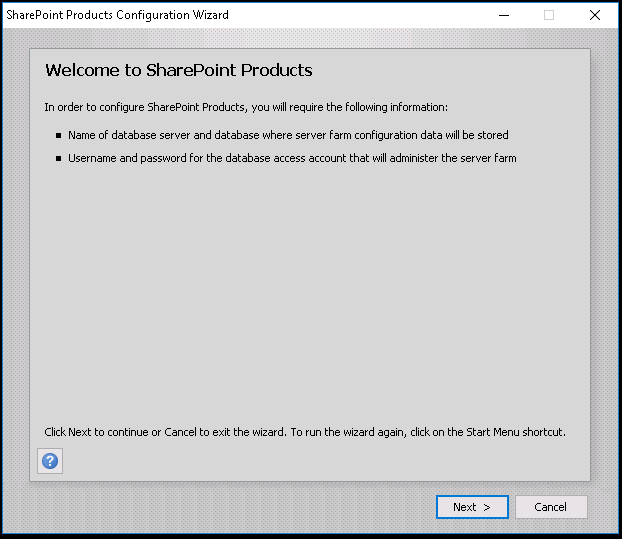Cancel the configuration wizard
Viewport: 622px width, 539px height.
(x=551, y=507)
